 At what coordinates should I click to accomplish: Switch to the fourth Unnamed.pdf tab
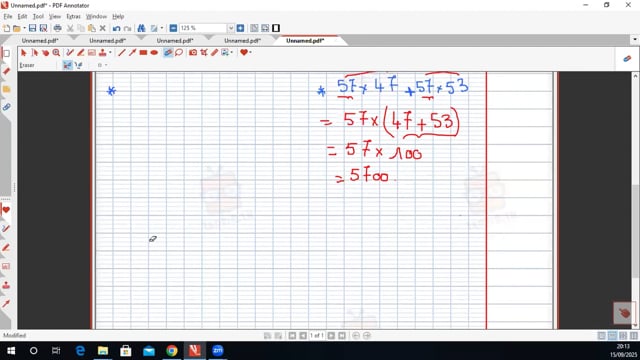[242, 41]
